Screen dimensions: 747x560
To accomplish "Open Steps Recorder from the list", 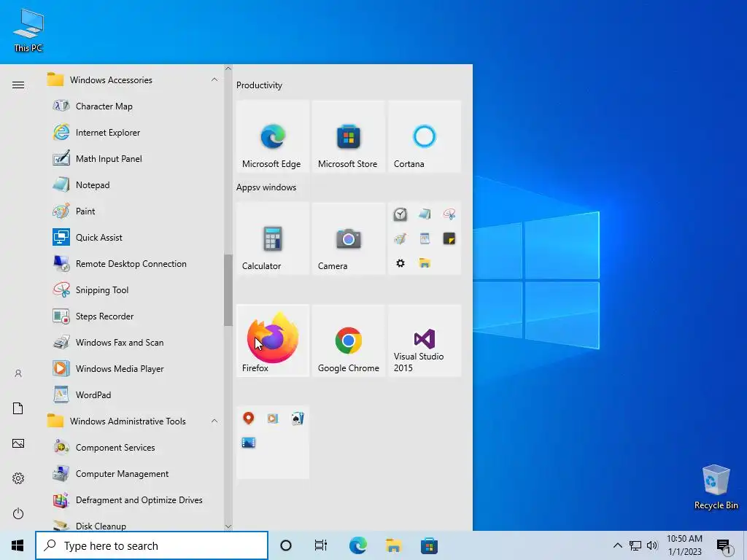I will coord(131,316).
